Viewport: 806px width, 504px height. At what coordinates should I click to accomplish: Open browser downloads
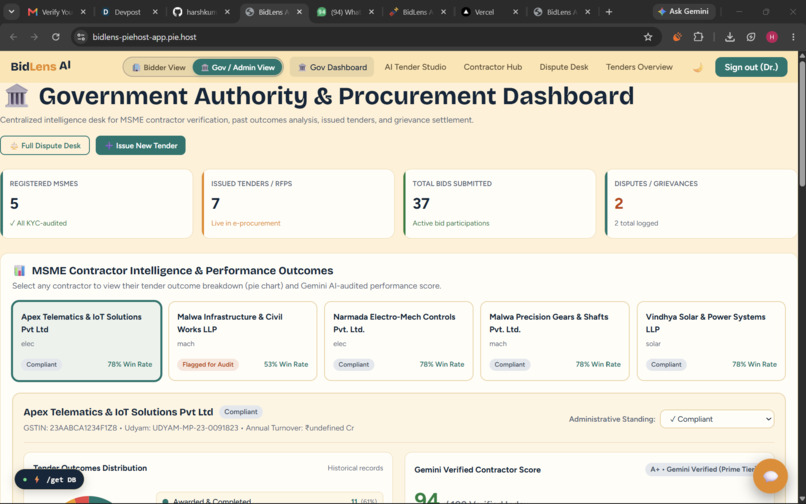tap(729, 37)
